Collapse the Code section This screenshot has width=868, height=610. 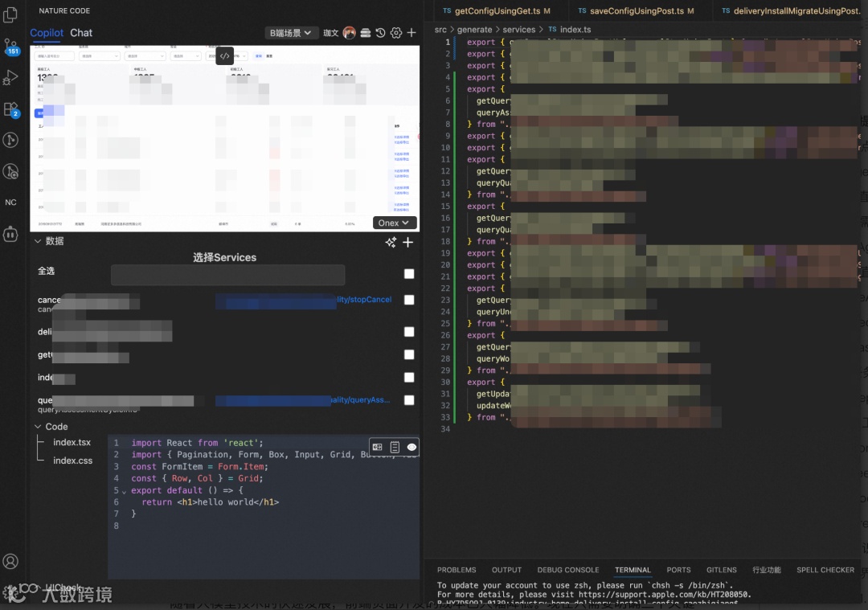click(x=39, y=426)
